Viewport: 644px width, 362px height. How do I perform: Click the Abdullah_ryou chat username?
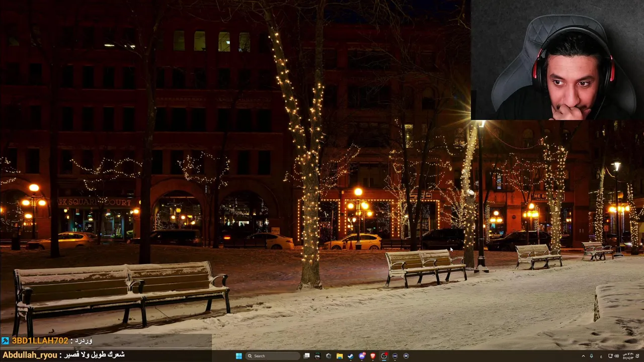30,355
